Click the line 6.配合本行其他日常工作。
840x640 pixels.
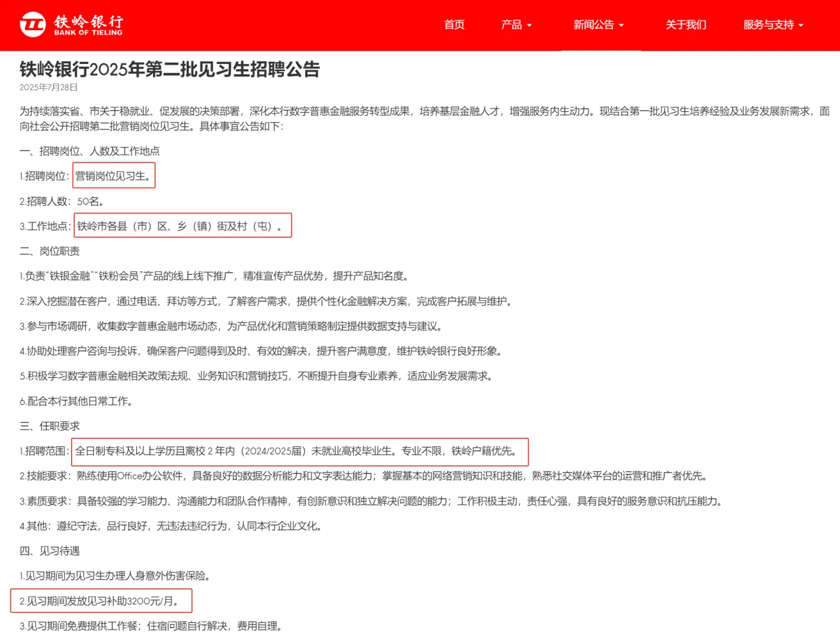[76, 402]
